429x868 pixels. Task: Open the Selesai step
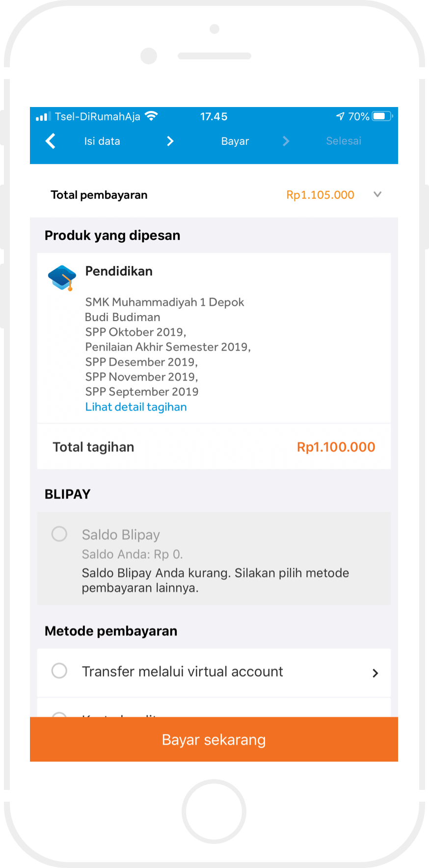click(344, 141)
